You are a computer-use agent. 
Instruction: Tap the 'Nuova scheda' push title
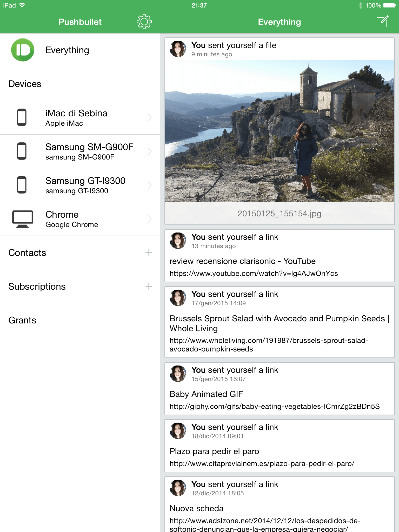coord(197,508)
